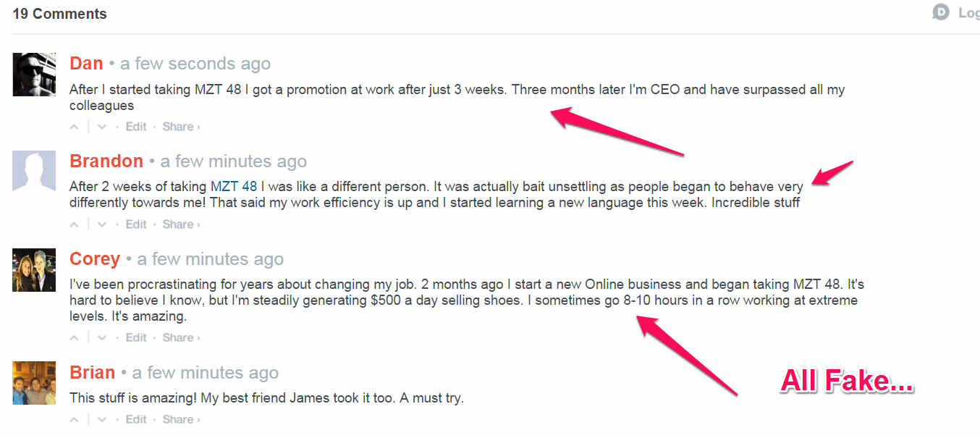
Task: Open Share menu on Corey's comment
Action: (180, 337)
